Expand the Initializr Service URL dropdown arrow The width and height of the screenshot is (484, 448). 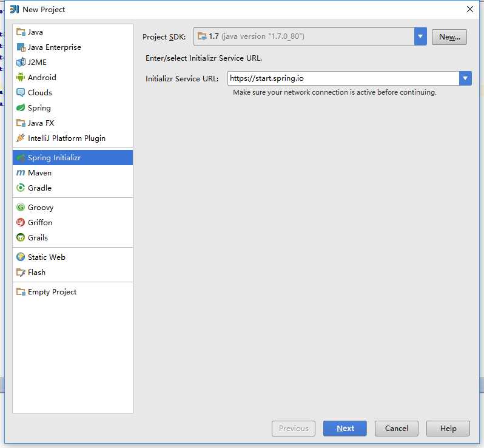point(465,78)
